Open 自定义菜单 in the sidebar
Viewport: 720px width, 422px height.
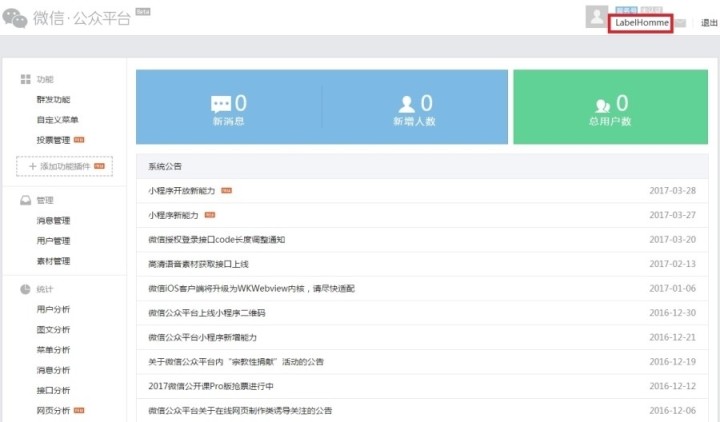57,119
